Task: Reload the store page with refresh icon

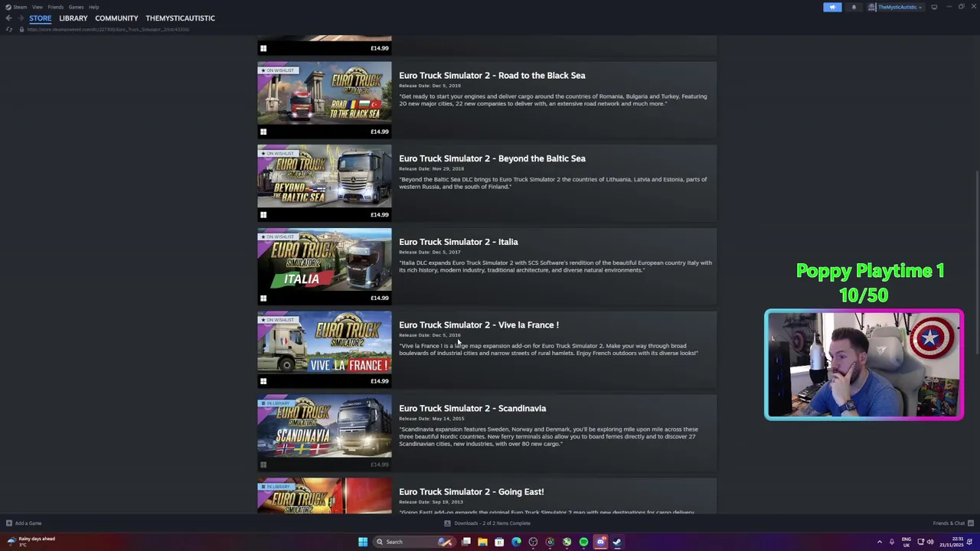Action: pyautogui.click(x=9, y=29)
